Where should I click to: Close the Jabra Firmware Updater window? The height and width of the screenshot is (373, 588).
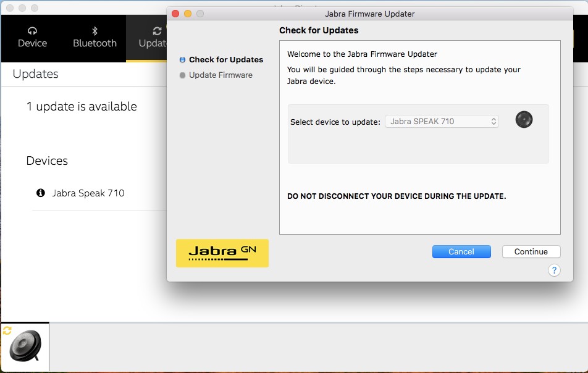[x=175, y=14]
